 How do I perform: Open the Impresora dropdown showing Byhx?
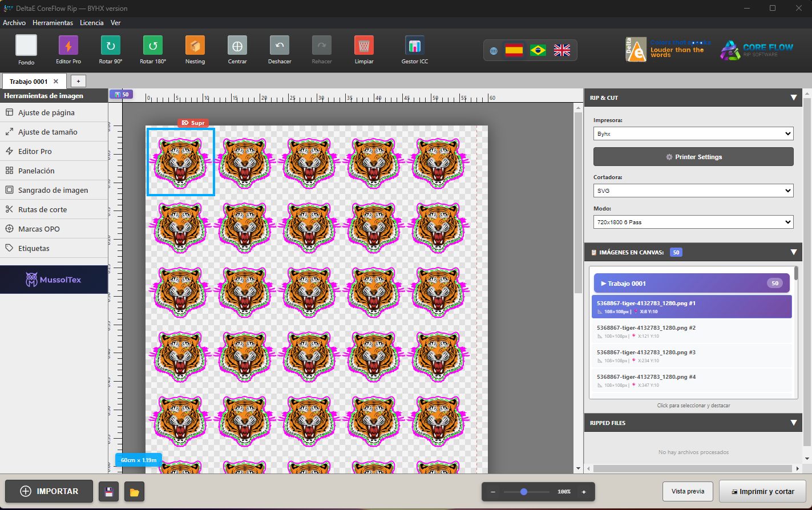pos(693,133)
